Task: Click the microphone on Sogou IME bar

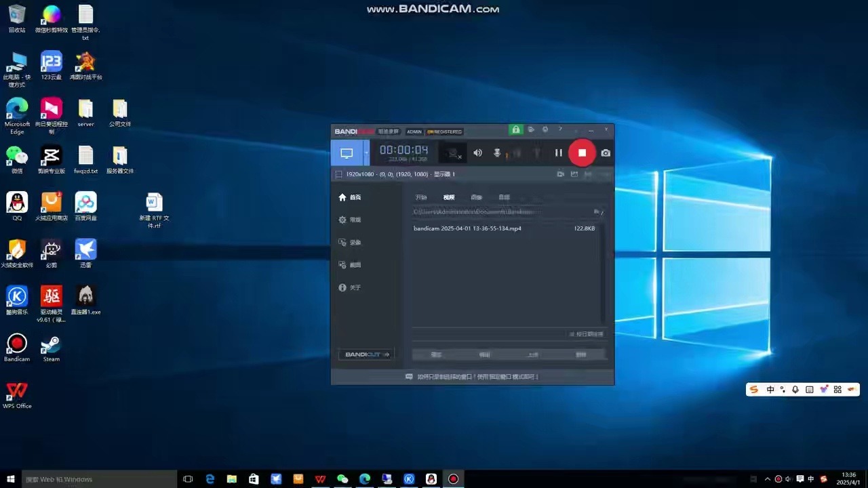Action: pyautogui.click(x=795, y=390)
